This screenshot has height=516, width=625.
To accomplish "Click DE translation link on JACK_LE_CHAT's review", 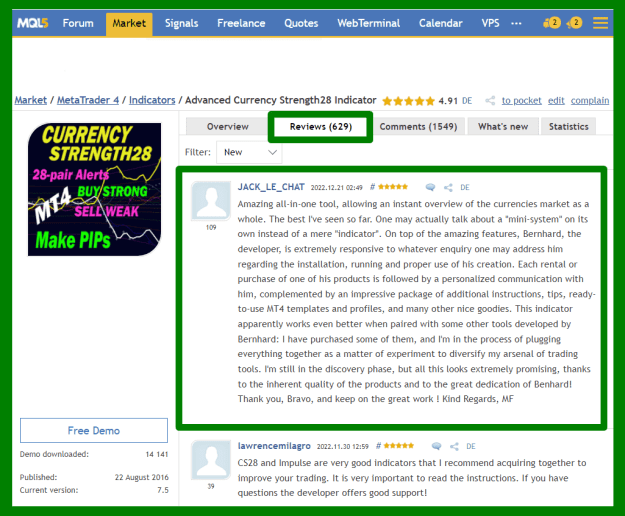I will pyautogui.click(x=465, y=187).
